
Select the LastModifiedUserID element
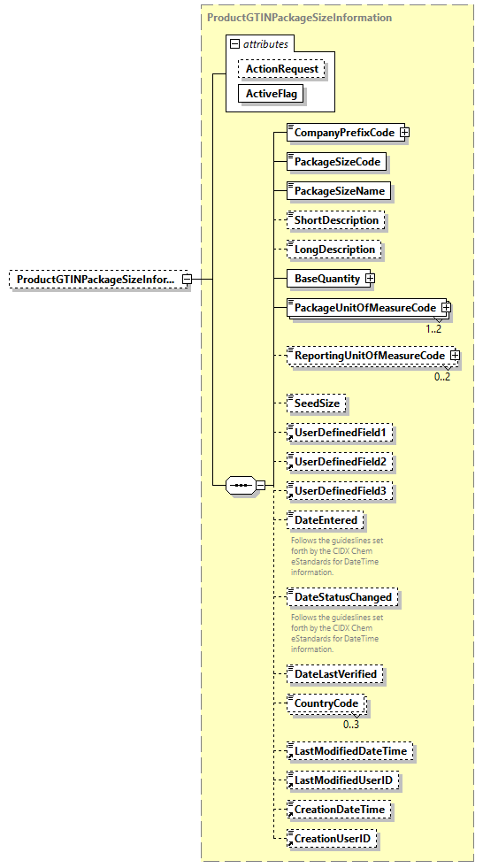click(343, 780)
